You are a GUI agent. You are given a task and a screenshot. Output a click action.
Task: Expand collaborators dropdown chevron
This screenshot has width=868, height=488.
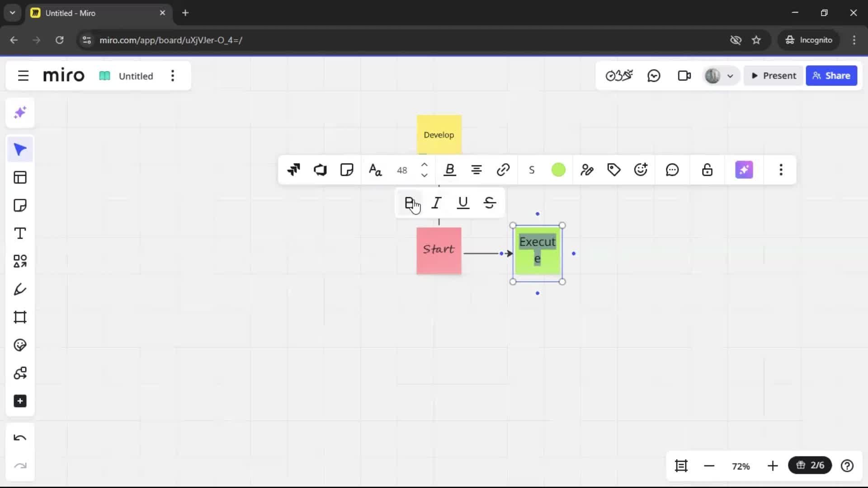coord(730,76)
